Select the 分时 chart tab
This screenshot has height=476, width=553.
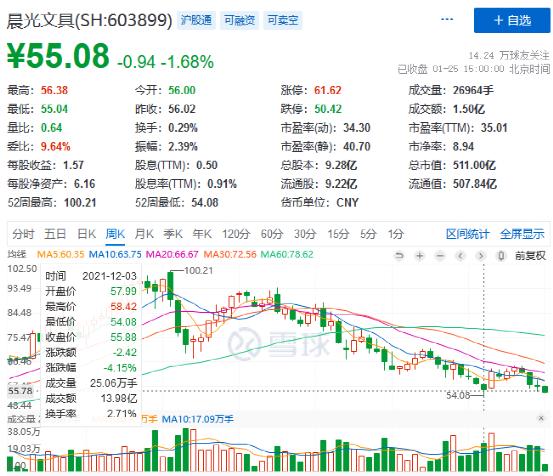23,234
